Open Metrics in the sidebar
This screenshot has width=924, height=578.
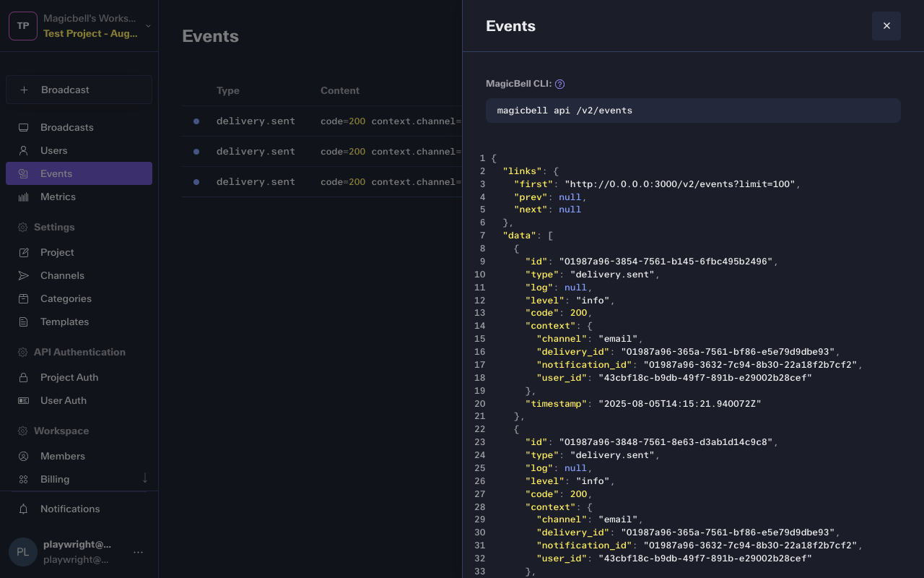coord(79,197)
